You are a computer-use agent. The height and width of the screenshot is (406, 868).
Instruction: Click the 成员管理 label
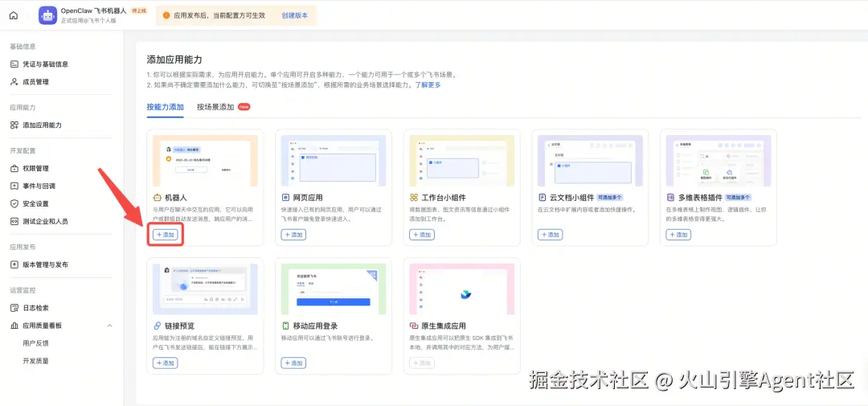tap(36, 82)
